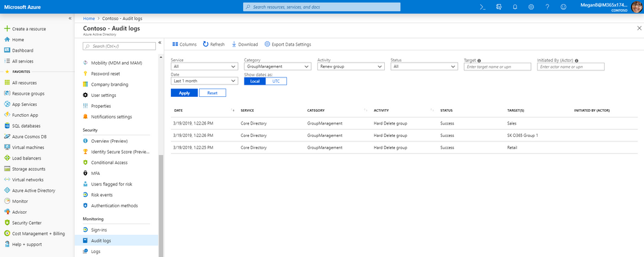Focus the Enter target name or upn field
Viewport: 644px width, 257px height.
pyautogui.click(x=498, y=67)
